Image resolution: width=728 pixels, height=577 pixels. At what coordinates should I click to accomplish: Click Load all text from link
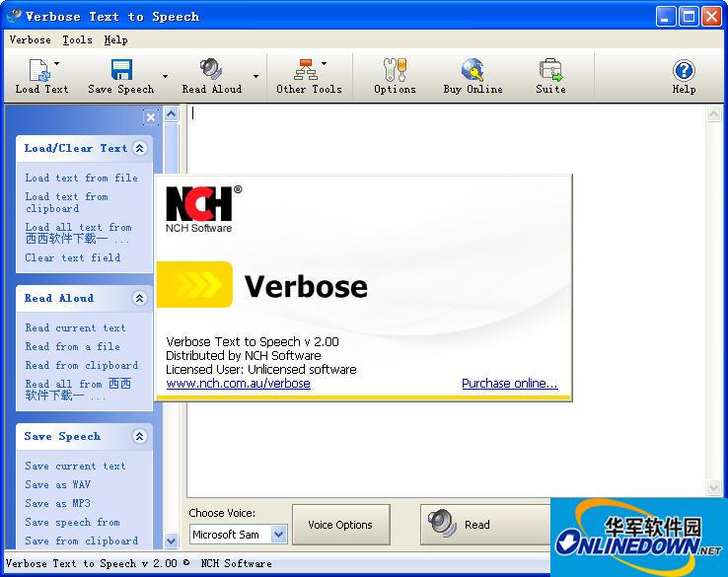78,233
